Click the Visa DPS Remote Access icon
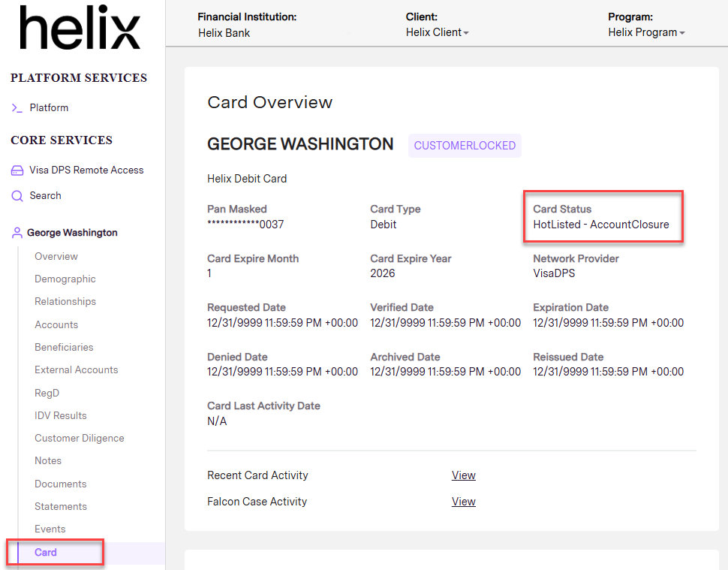 17,170
